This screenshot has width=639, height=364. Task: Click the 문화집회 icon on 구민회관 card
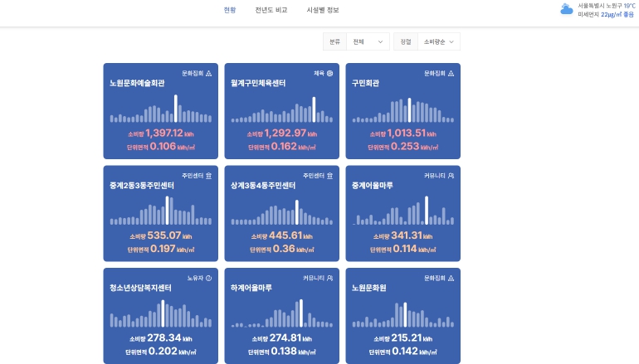[451, 73]
